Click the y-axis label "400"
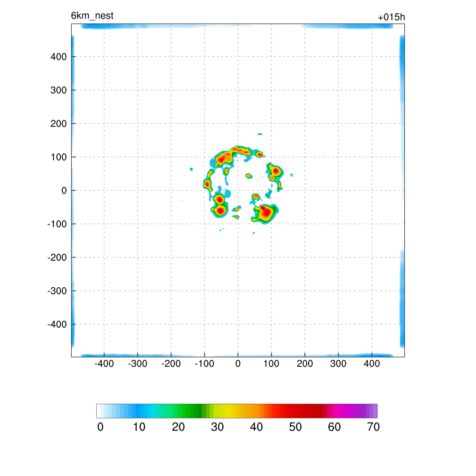 (x=59, y=57)
